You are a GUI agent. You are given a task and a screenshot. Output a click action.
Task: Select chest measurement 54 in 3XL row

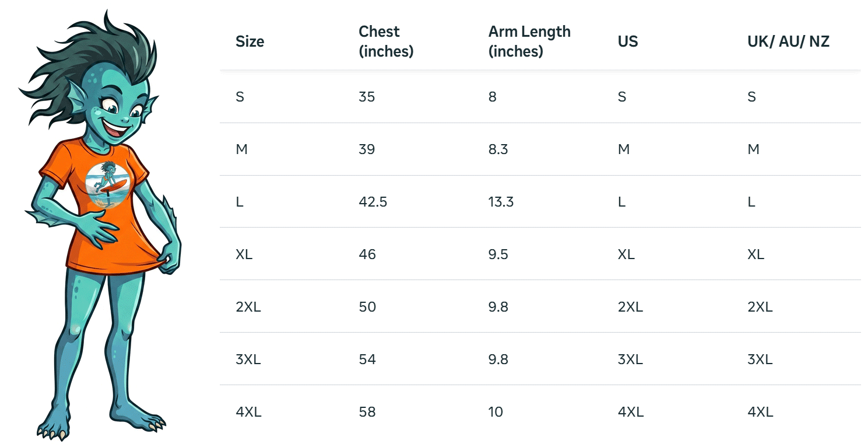[x=367, y=359]
